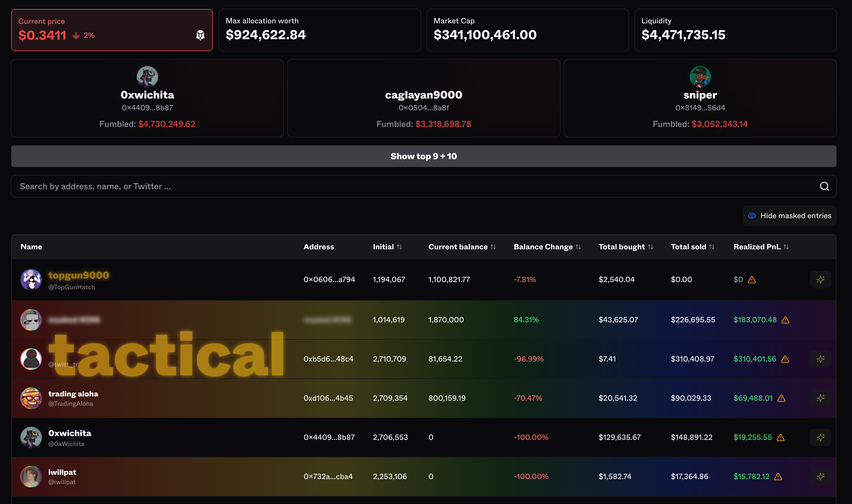Sort table by Initial column

pyautogui.click(x=399, y=247)
